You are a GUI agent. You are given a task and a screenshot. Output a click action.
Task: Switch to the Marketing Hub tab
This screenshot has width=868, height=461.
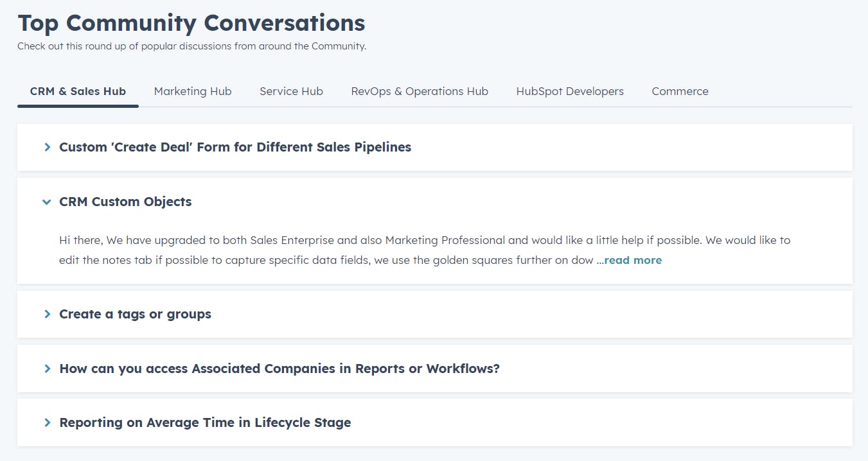(193, 91)
